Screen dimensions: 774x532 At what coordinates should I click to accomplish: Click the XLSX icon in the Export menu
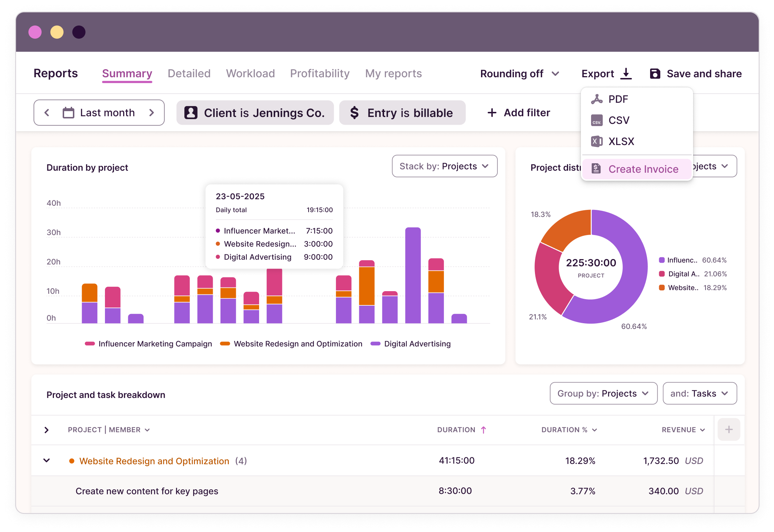tap(597, 141)
